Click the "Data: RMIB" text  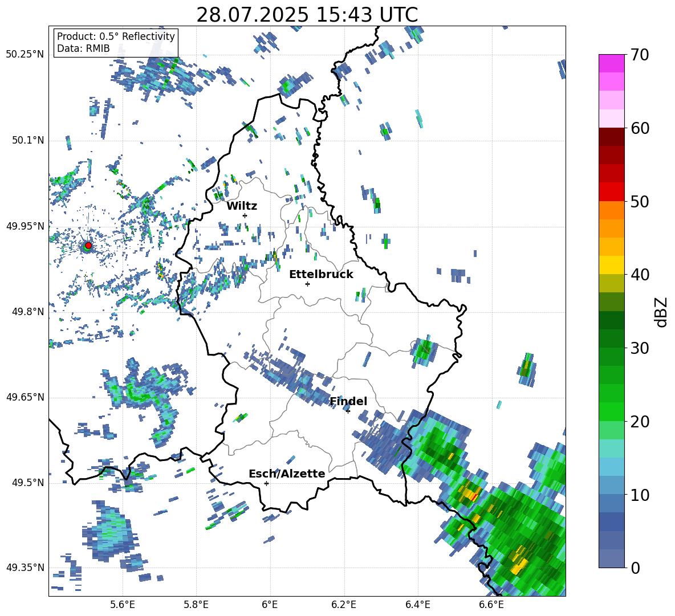coord(83,48)
